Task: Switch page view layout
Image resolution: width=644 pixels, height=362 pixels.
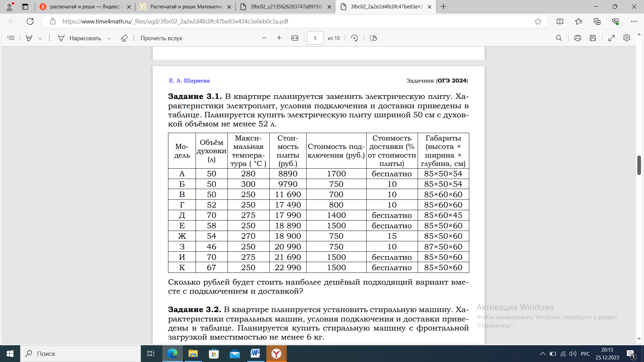Action: [x=373, y=38]
